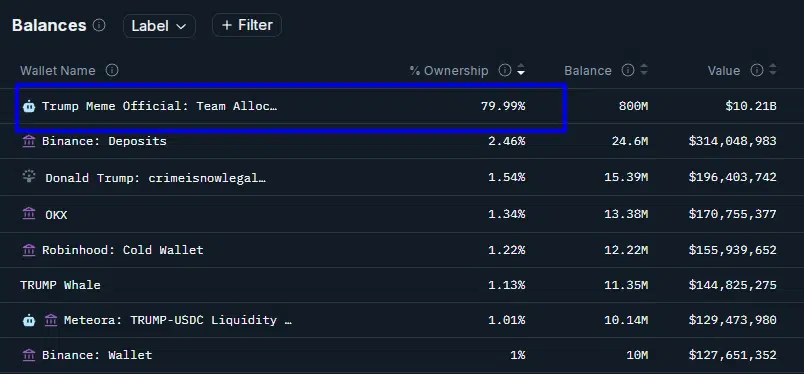Click bank icon next to OKX

click(x=29, y=214)
